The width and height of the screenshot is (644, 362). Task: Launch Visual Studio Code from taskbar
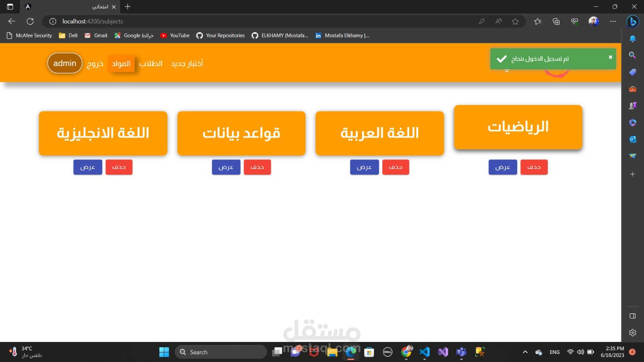coord(425,352)
